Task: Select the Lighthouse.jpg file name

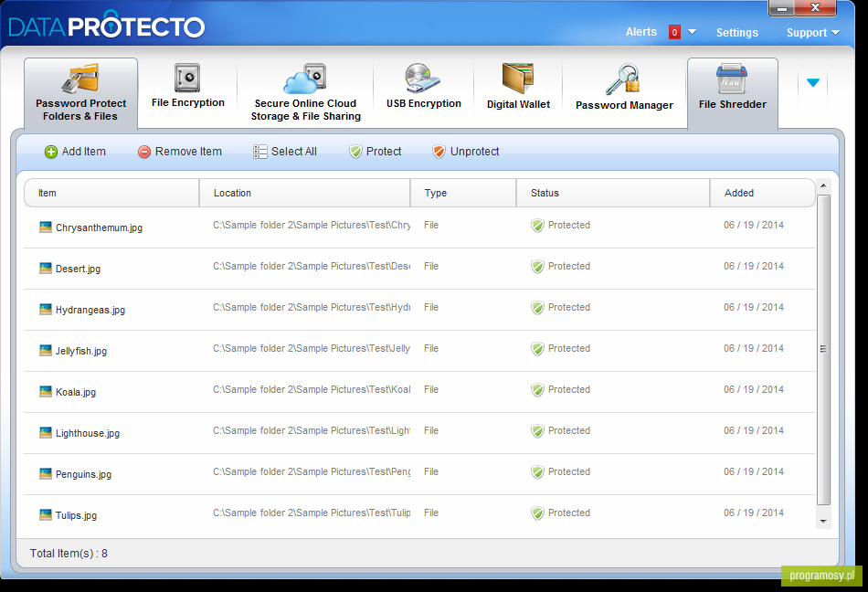Action: click(88, 433)
